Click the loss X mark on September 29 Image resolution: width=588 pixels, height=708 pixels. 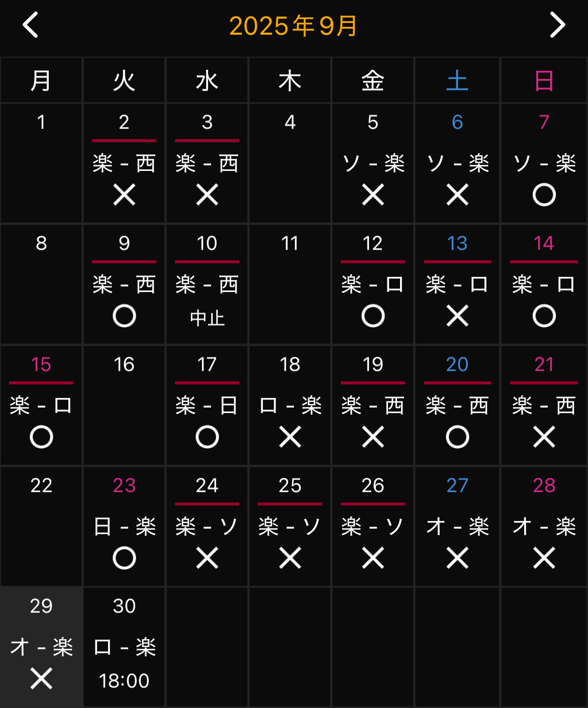41,678
